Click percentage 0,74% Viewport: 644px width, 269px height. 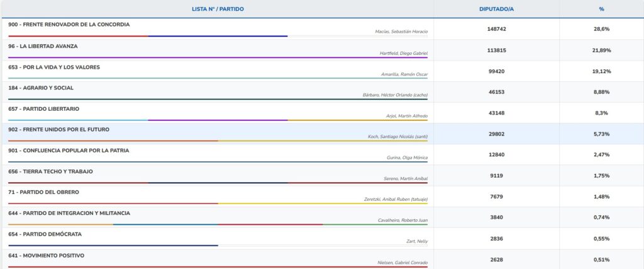point(601,217)
